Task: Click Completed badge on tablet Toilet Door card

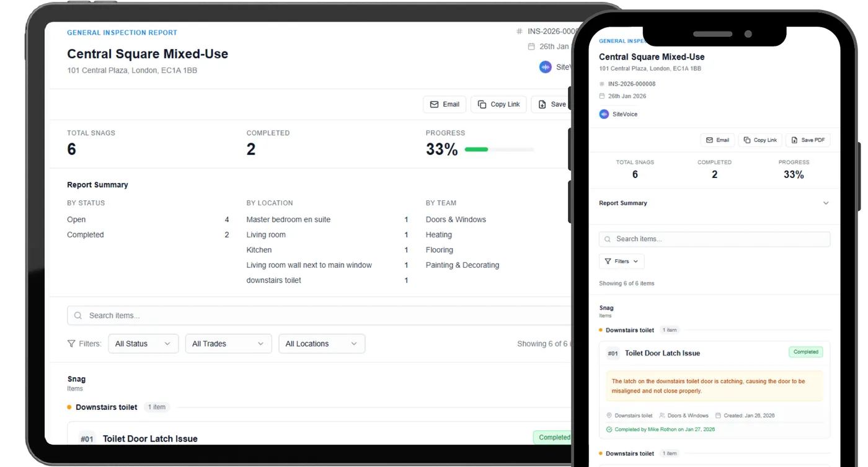Action: pos(553,437)
